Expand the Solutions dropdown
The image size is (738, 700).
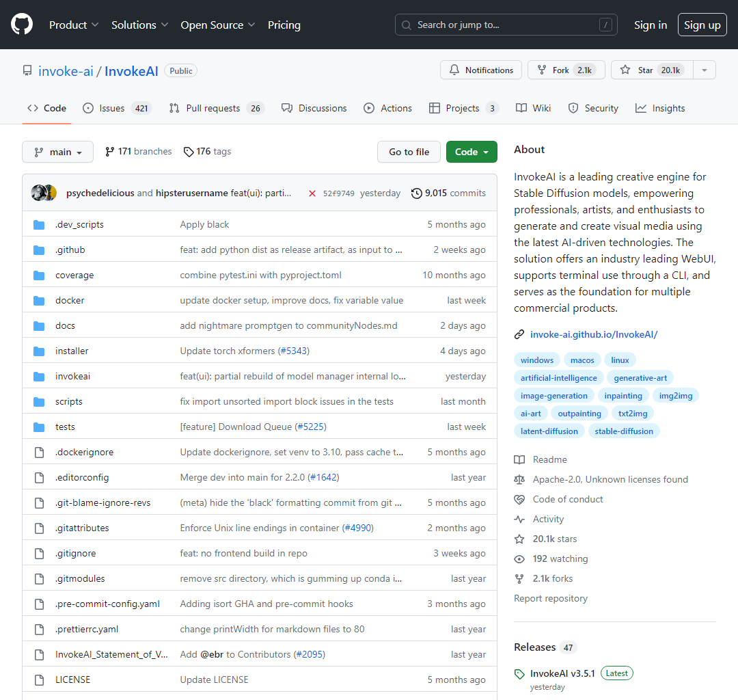140,25
